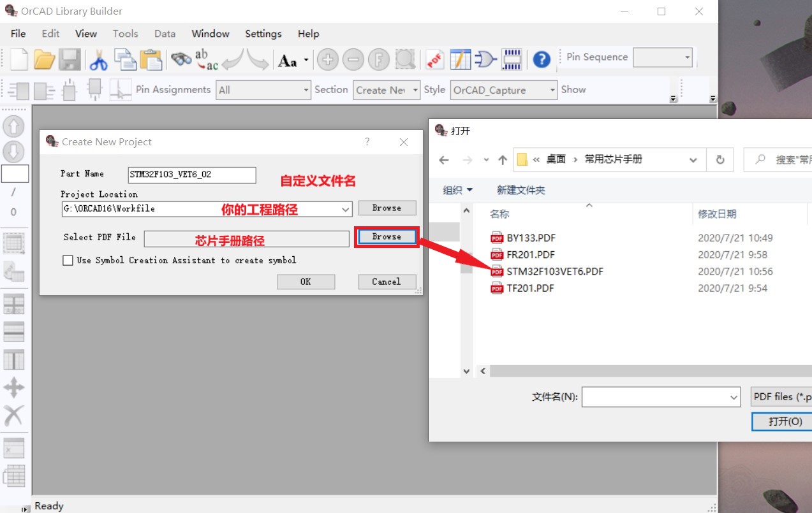
Task: Open the Help icon on the toolbar
Action: point(541,59)
